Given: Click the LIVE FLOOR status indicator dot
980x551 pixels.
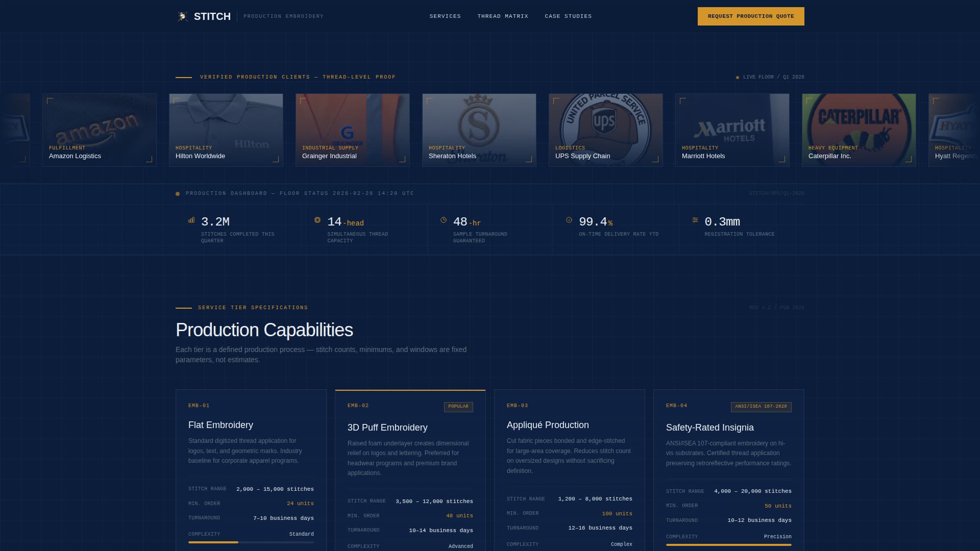Looking at the screenshot, I should (x=737, y=77).
